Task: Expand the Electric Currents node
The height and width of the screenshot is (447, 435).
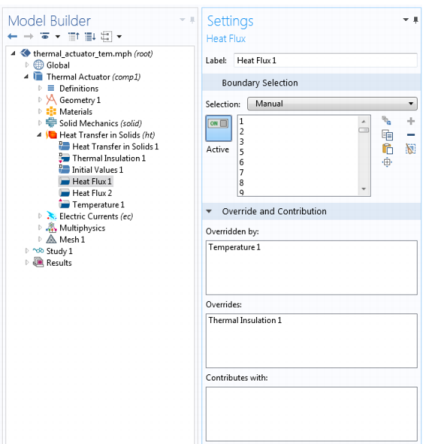Action: point(40,216)
